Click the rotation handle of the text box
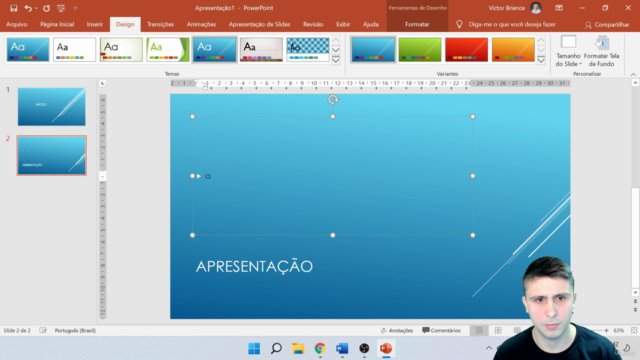The image size is (640, 360). (333, 99)
